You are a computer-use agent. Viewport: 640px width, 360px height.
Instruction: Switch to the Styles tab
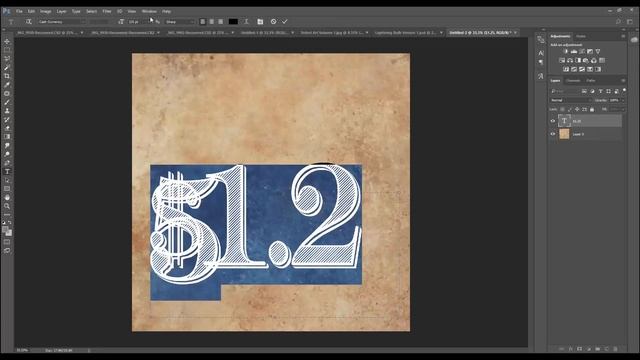click(x=581, y=36)
